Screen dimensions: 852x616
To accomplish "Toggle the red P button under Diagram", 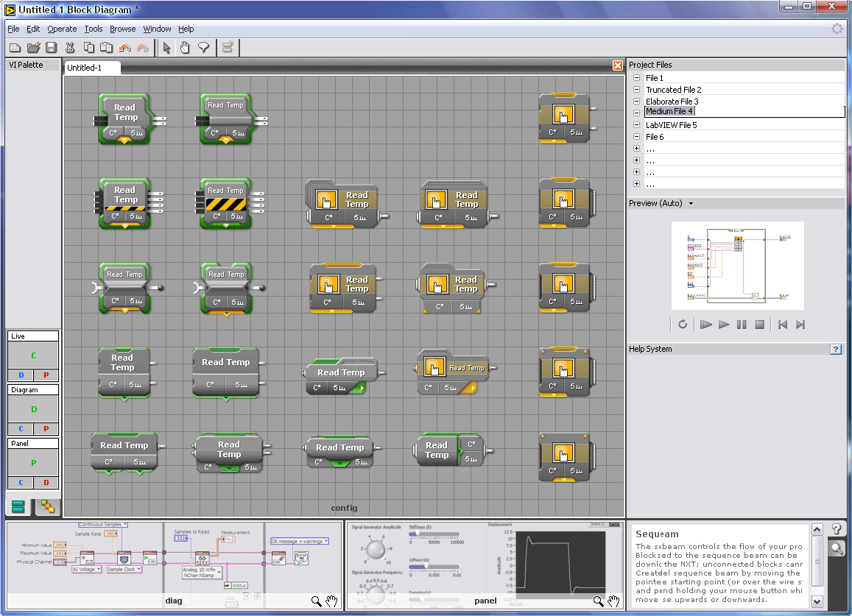I will click(x=46, y=429).
